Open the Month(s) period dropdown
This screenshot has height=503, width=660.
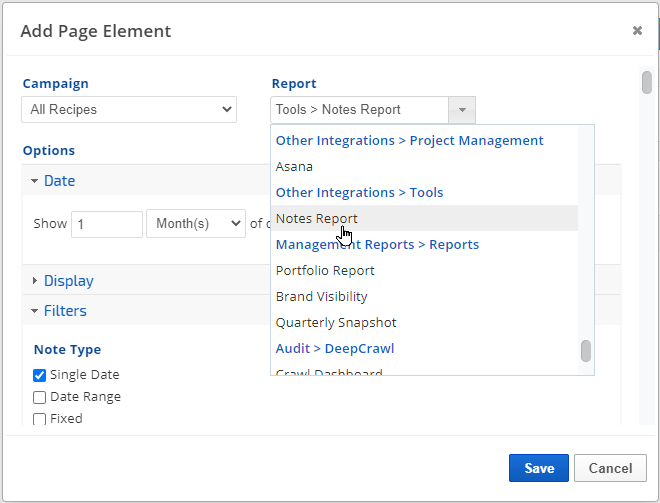point(195,224)
